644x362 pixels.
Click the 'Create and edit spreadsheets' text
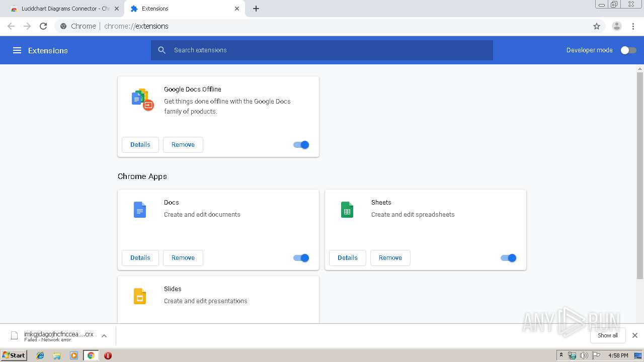(413, 215)
